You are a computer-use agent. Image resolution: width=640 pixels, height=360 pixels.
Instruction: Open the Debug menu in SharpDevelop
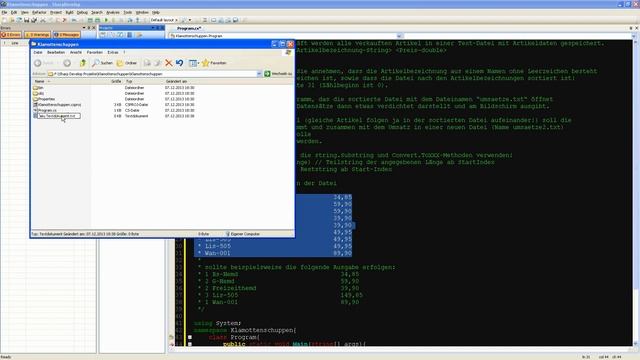(82, 13)
